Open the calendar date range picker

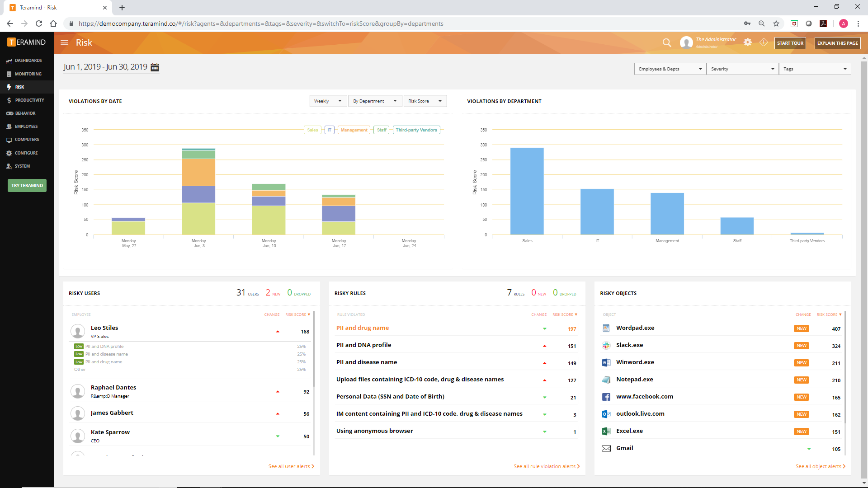tap(155, 67)
